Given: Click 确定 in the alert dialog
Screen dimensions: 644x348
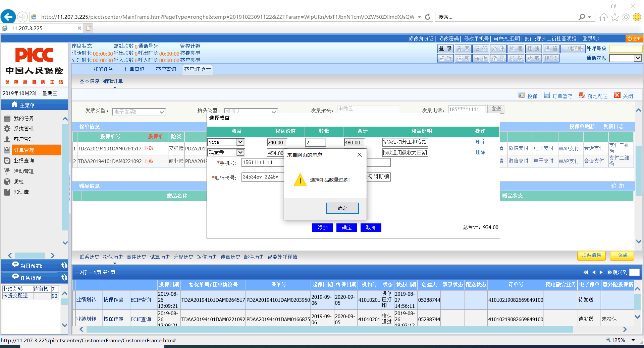Looking at the screenshot, I should click(x=342, y=208).
